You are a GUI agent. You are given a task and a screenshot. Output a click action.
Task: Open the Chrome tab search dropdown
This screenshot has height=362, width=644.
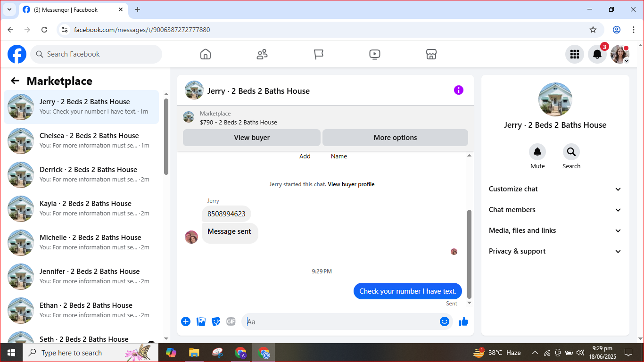[x=9, y=9]
